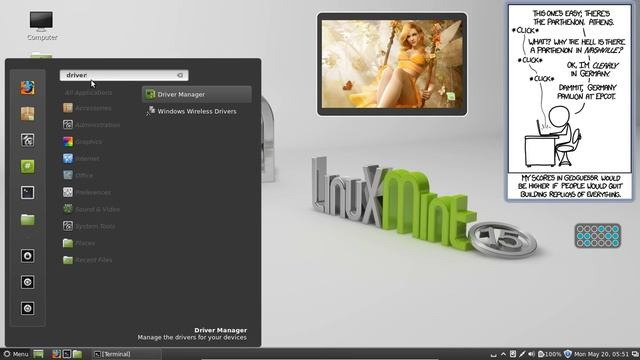Click the tray icon left of the pen icon

[513, 354]
